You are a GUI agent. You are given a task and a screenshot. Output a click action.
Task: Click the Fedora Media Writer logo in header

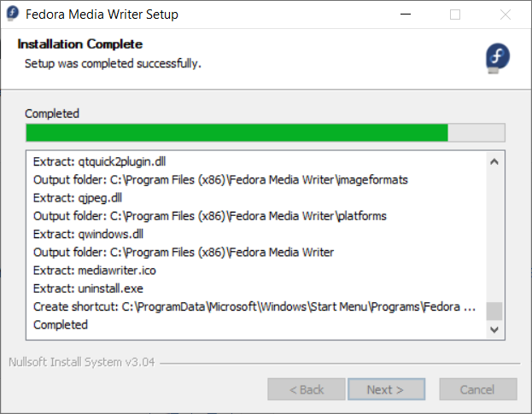tap(497, 58)
